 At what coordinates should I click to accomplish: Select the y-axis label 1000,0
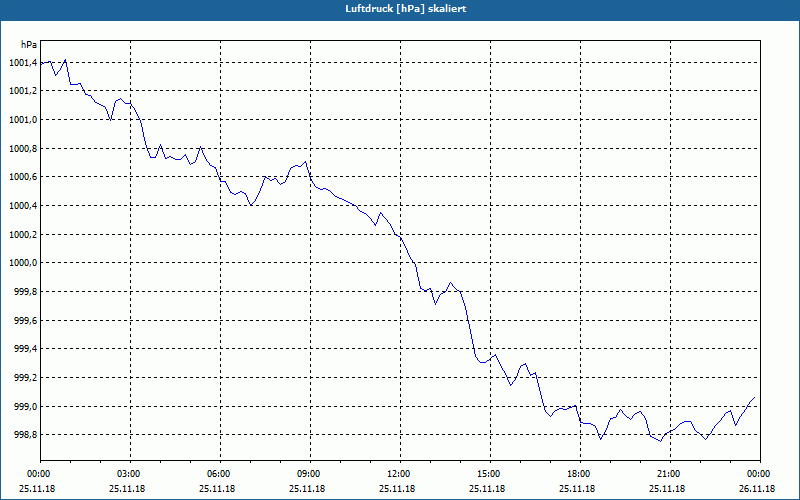tap(23, 263)
